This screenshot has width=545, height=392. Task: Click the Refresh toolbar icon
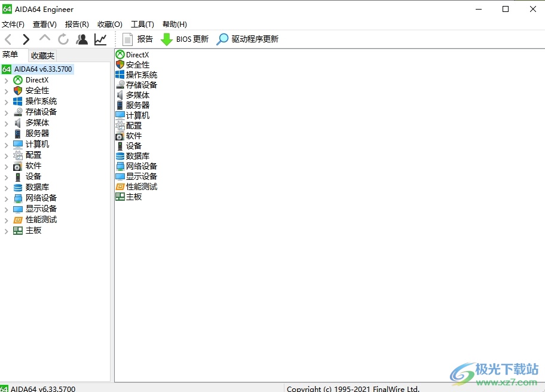[x=63, y=39]
